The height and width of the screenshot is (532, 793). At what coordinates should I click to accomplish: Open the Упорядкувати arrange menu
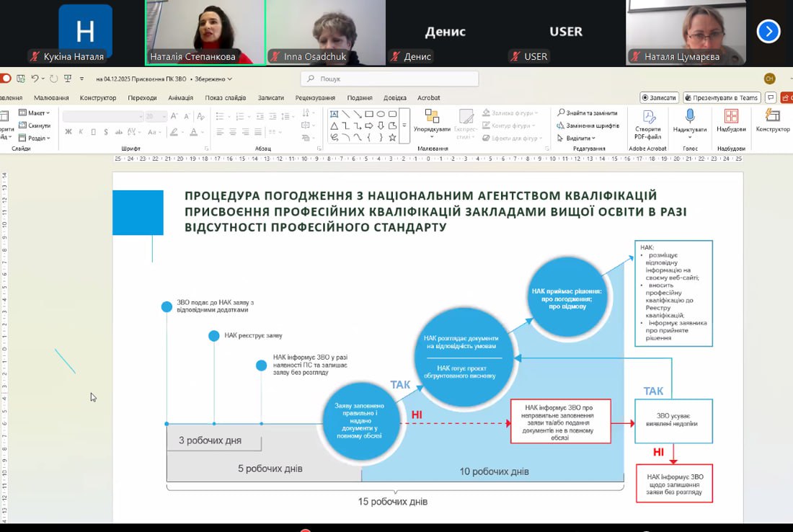pyautogui.click(x=432, y=123)
